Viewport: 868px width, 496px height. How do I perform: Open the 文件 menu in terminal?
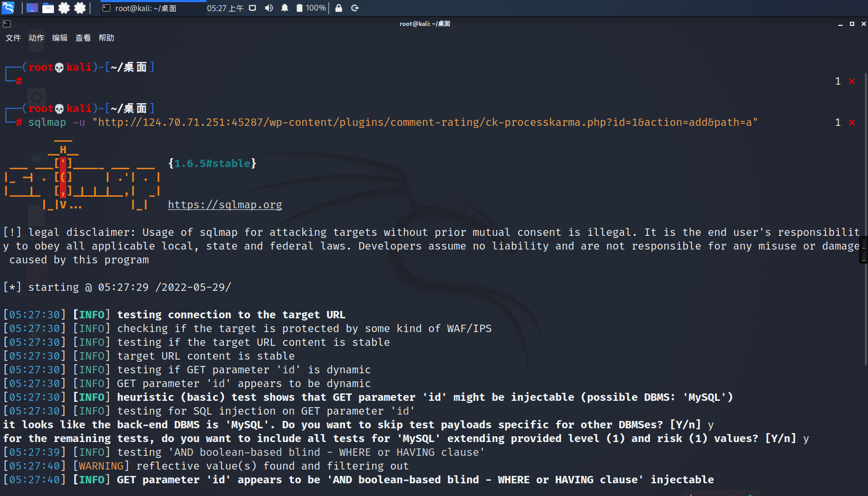point(13,38)
